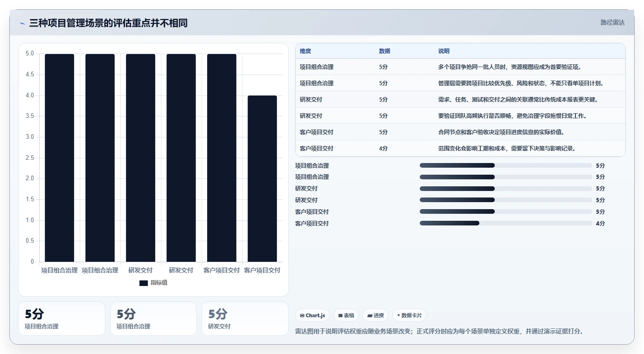Click the 0.5 y-axis label
The image size is (644, 354).
point(30,241)
